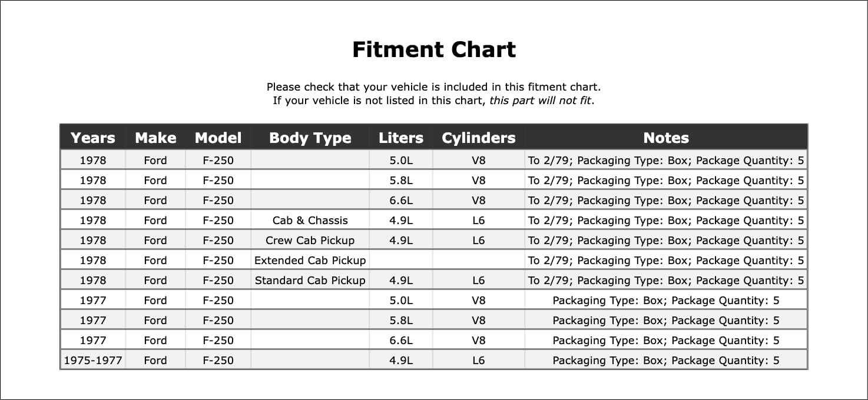Click the Make column header
This screenshot has width=868, height=400.
[x=155, y=138]
